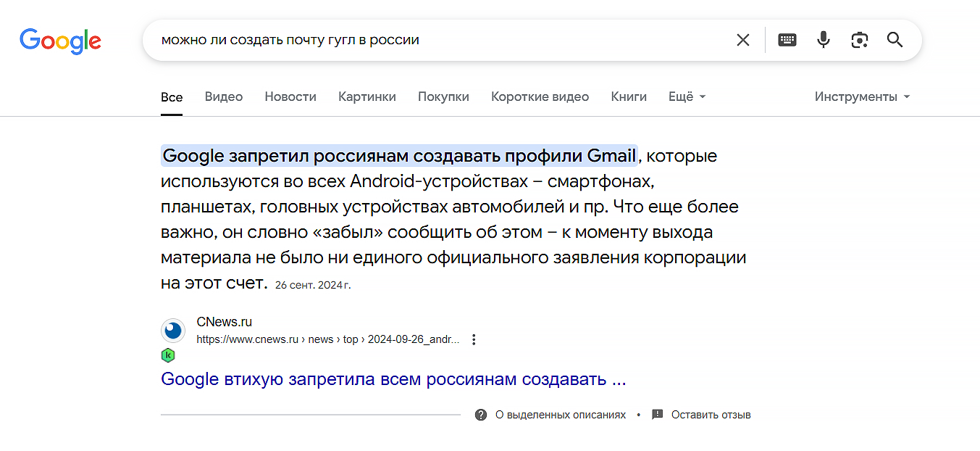The width and height of the screenshot is (980, 451).
Task: Open the on-screen keyboard input tool
Action: coord(787,40)
